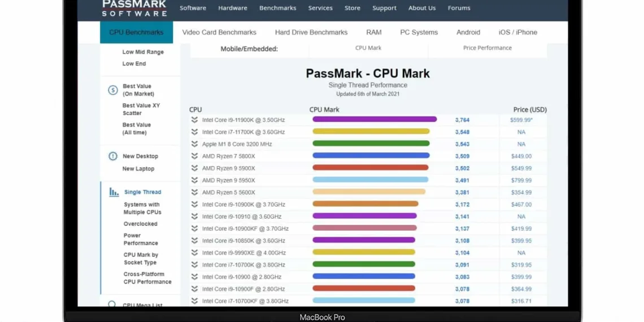Open the Benchmarks menu
Screen dimensions: 644x322
[277, 8]
